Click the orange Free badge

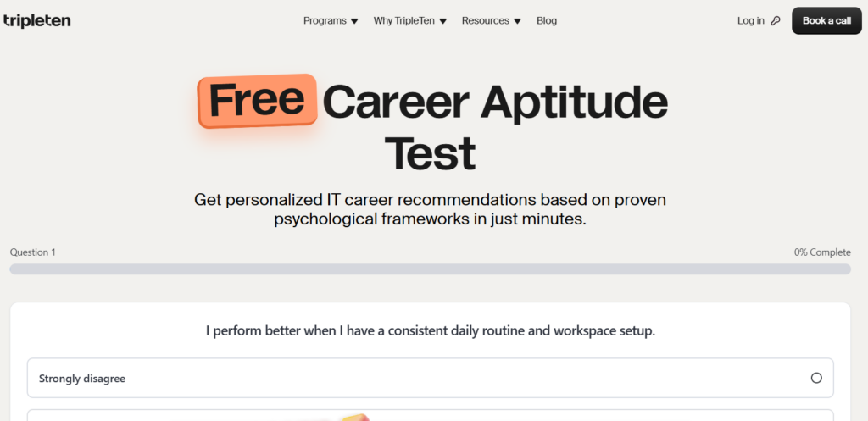tap(257, 101)
